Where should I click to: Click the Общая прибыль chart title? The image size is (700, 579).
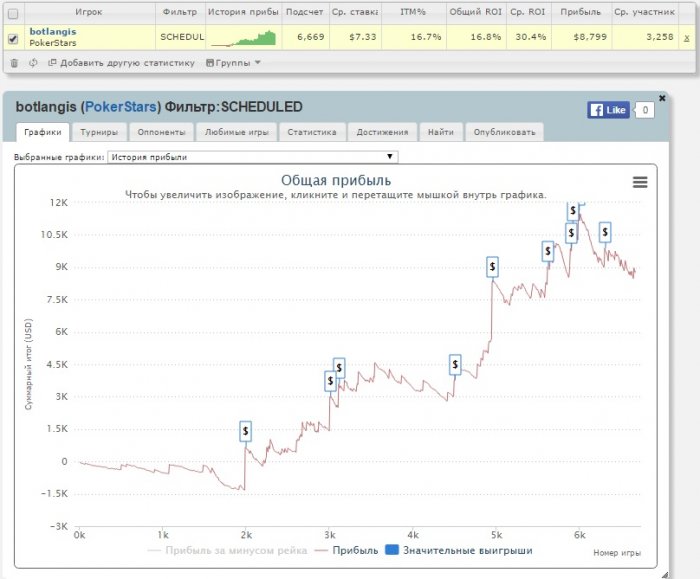pyautogui.click(x=336, y=180)
